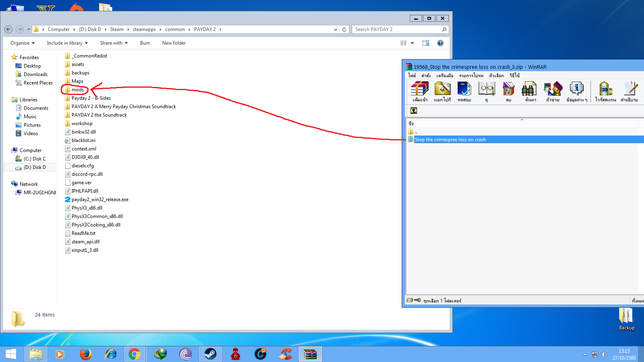The height and width of the screenshot is (362, 644).
Task: Open the WinRAR Help (วิธีใช้) menu
Action: tap(514, 75)
